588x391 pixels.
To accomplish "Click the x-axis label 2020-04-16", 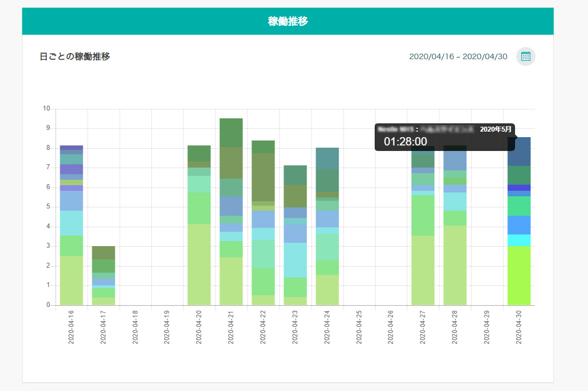I will pyautogui.click(x=71, y=327).
